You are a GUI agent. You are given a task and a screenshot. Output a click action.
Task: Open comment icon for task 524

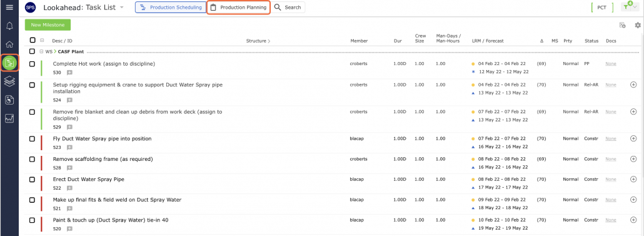pyautogui.click(x=69, y=100)
